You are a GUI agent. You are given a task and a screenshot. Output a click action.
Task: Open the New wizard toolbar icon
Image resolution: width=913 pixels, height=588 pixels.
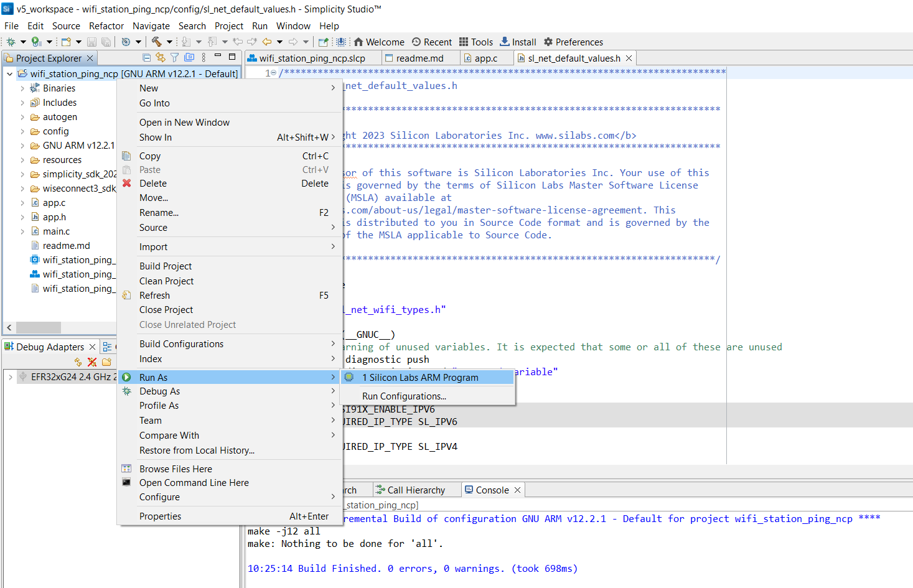[66, 42]
